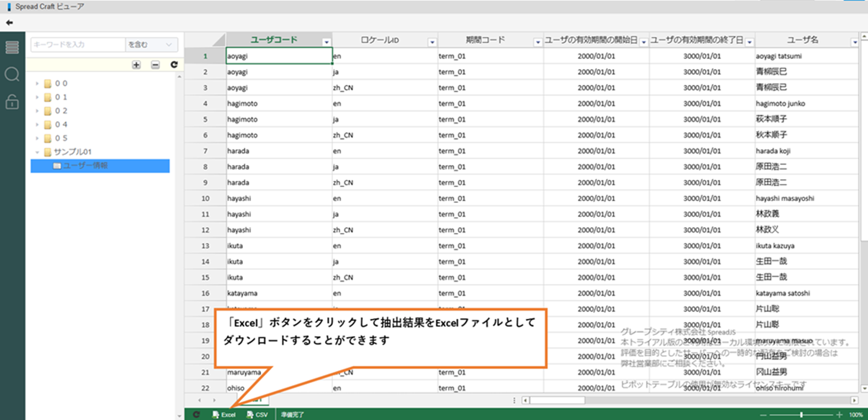The image size is (868, 420).
Task: Open the list menu icon in left sidebar
Action: pyautogui.click(x=12, y=47)
